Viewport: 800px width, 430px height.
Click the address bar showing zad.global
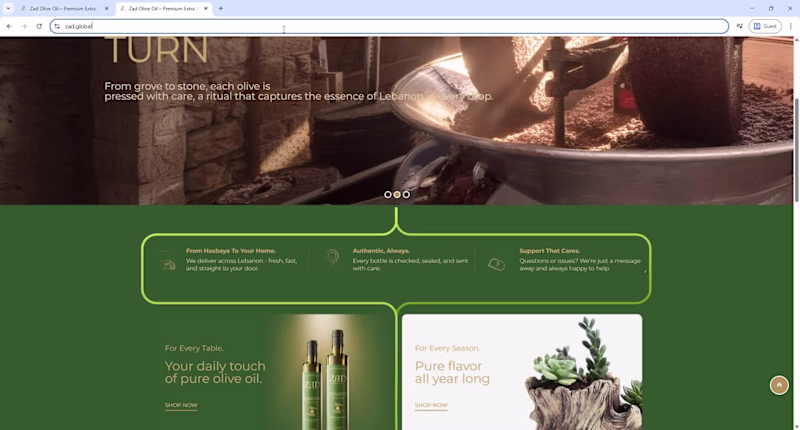[389, 26]
